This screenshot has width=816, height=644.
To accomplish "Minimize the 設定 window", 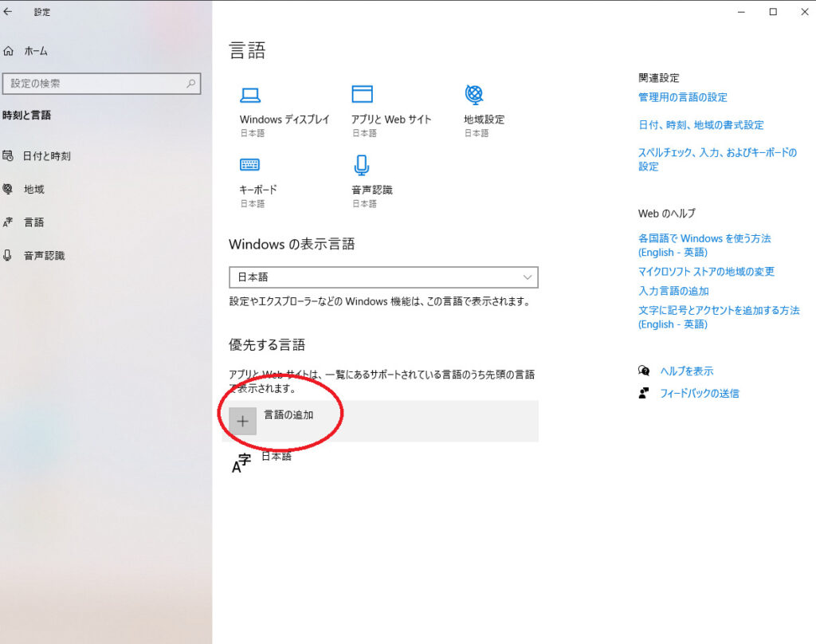I will click(741, 12).
